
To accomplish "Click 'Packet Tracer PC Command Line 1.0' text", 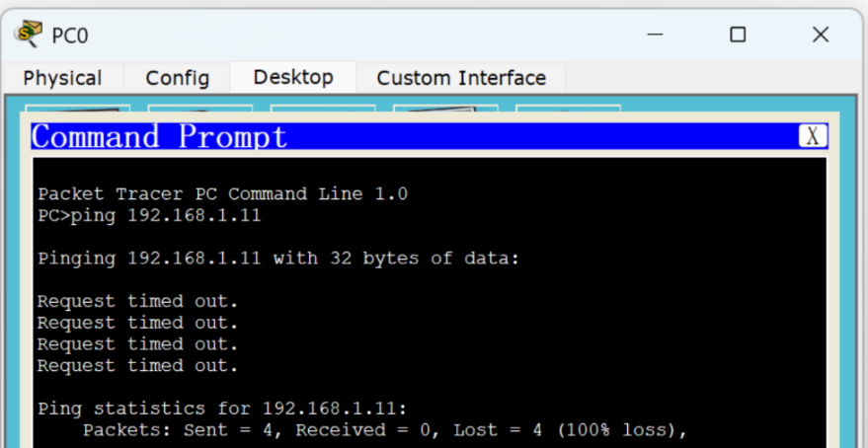I will click(222, 193).
